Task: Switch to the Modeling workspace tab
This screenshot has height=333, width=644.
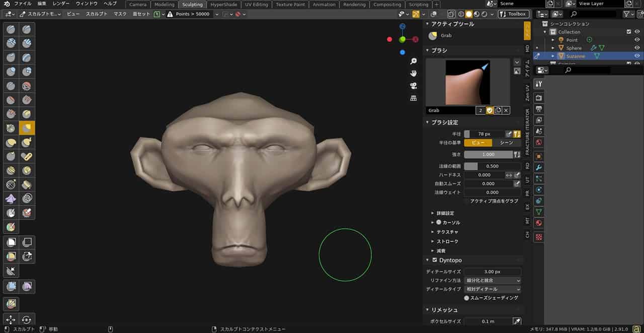Action: click(164, 5)
